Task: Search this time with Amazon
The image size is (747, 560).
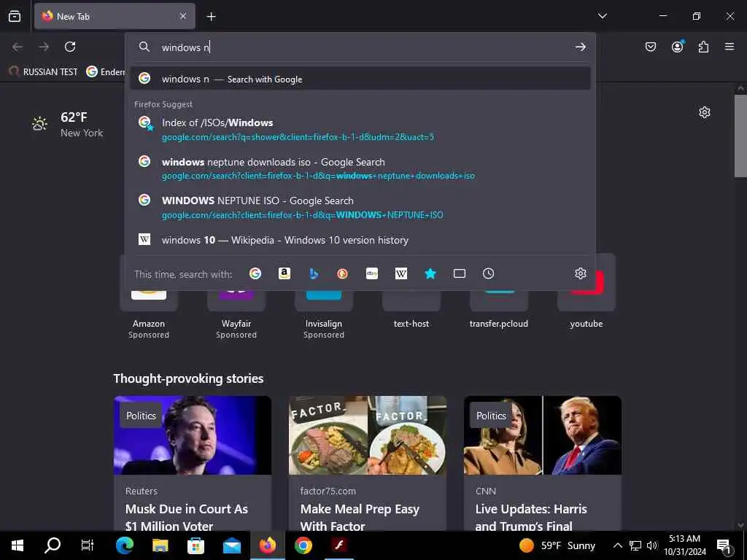Action: tap(285, 274)
